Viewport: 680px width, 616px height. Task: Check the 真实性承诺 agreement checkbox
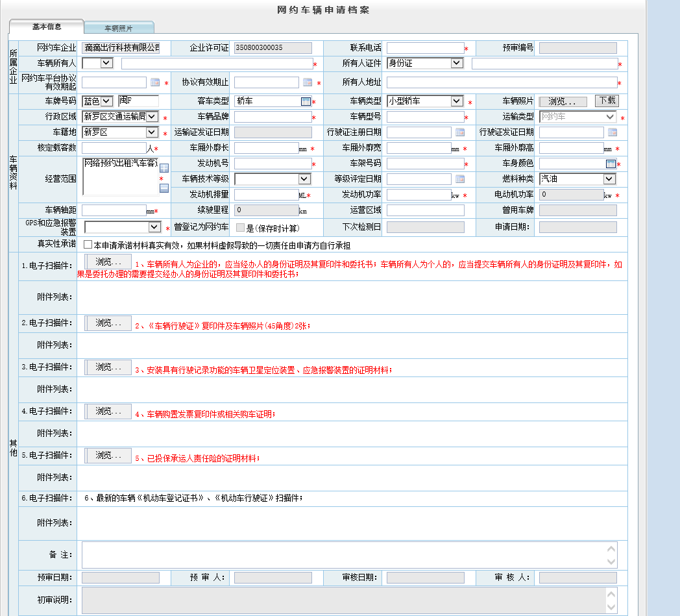click(88, 245)
